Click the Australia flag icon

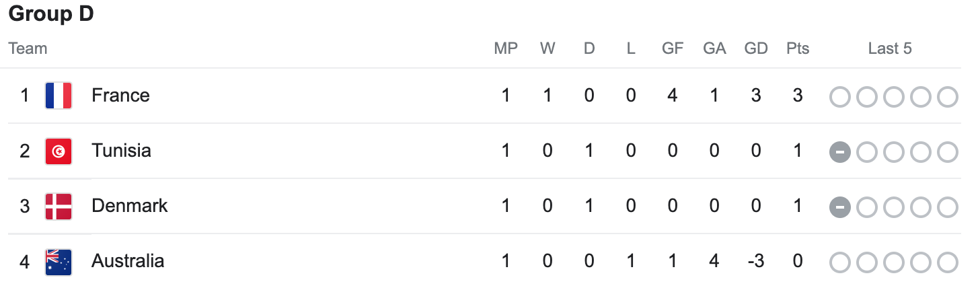point(59,261)
